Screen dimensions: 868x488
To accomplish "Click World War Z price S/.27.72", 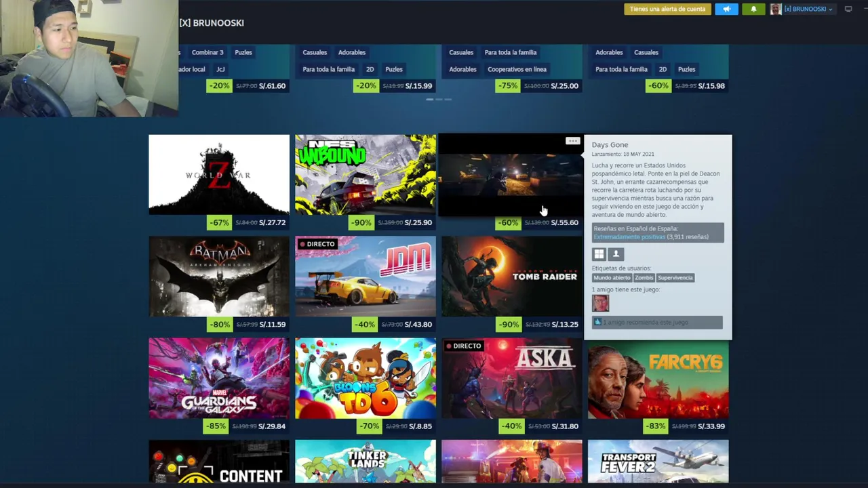I will (x=272, y=222).
